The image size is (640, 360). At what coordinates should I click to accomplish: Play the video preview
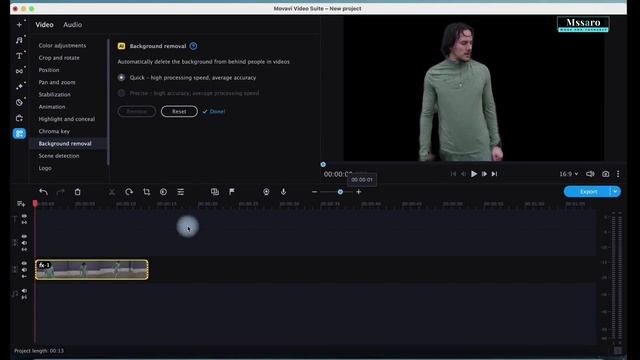[474, 174]
